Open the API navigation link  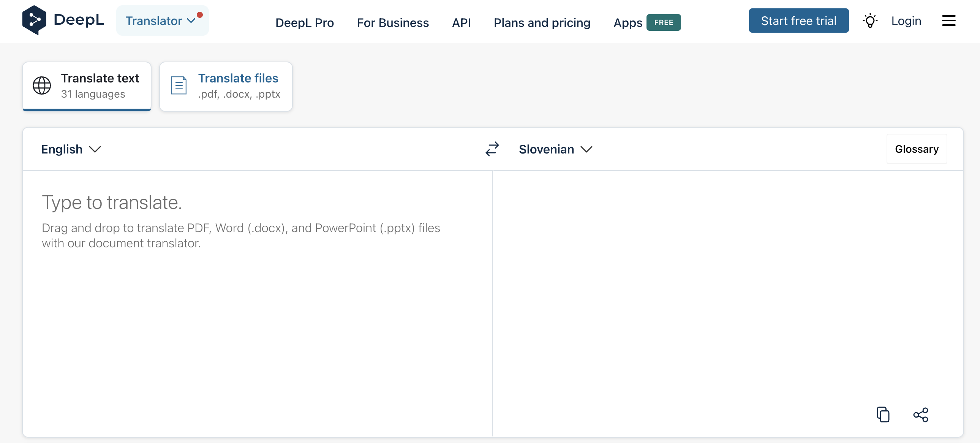click(461, 23)
